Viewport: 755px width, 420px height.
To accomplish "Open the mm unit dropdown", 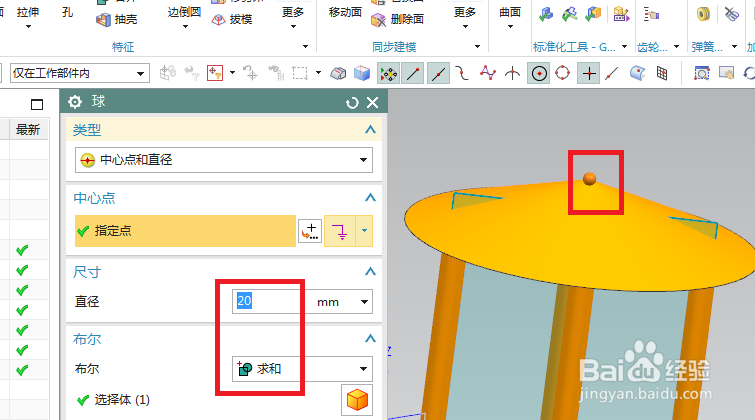I will (364, 302).
